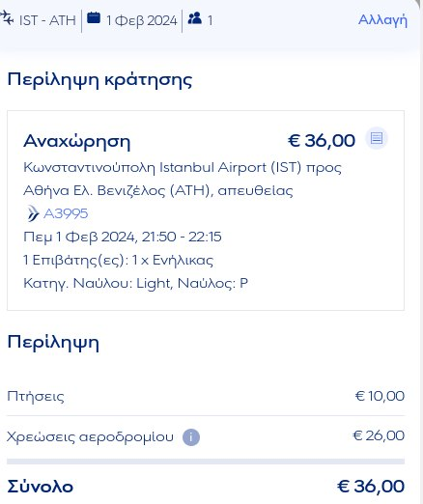The height and width of the screenshot is (504, 423).
Task: Click the passengers icon in the header
Action: point(195,18)
